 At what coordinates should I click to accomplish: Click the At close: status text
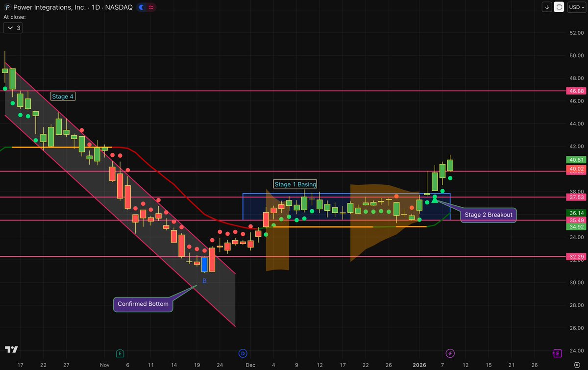15,17
